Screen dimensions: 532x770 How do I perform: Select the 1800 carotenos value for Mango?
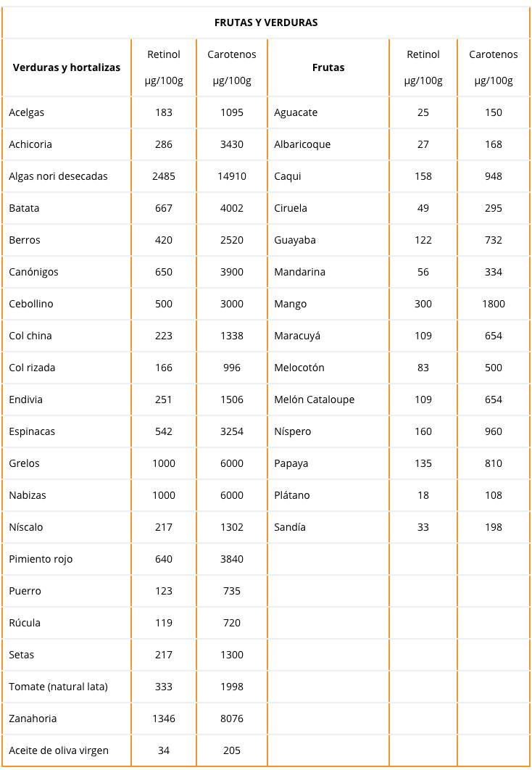[x=494, y=304]
